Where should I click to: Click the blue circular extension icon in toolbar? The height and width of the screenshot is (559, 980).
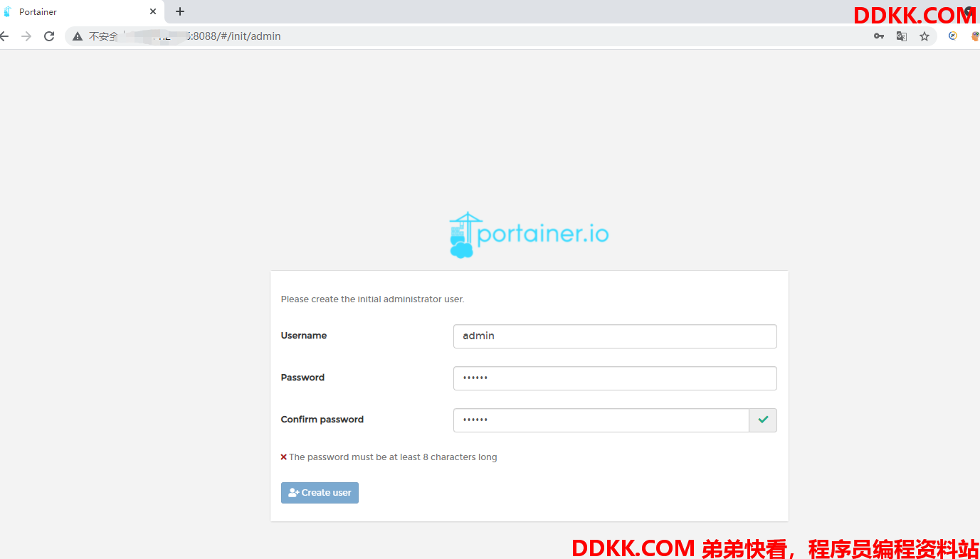tap(953, 36)
